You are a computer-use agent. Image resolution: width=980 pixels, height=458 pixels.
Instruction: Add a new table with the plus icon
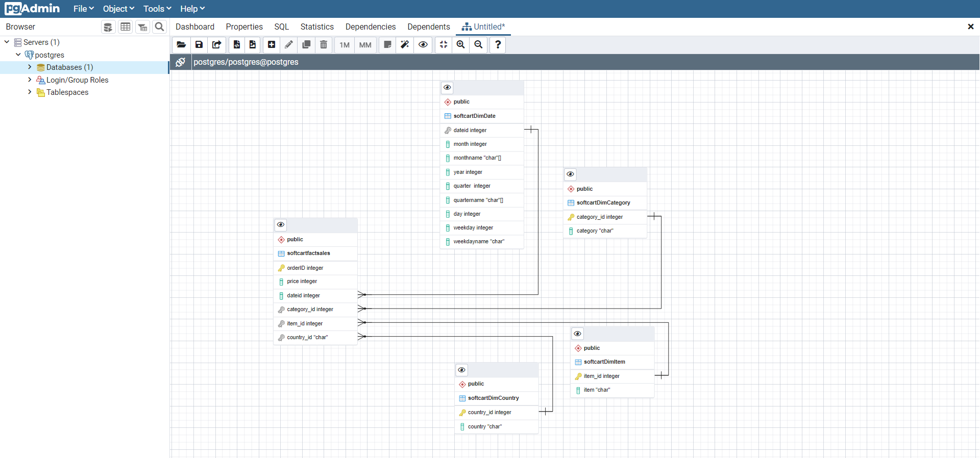(x=272, y=45)
